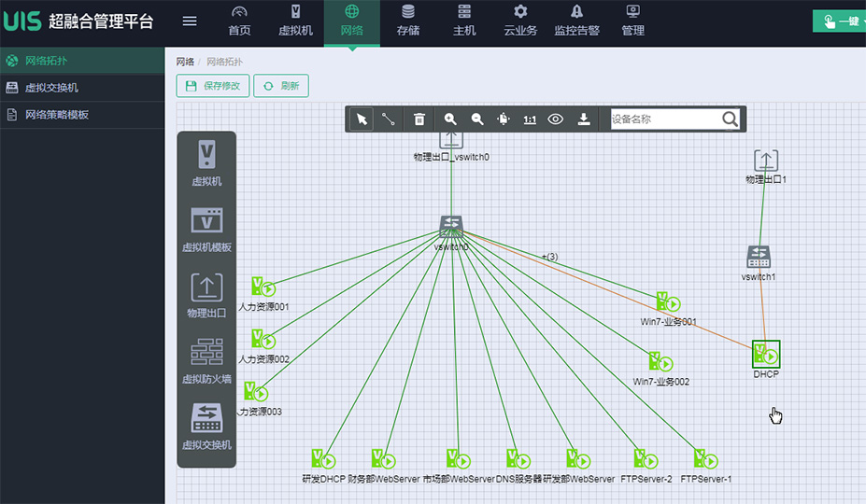Open the 监控告警 tab in top navigation

[x=576, y=21]
